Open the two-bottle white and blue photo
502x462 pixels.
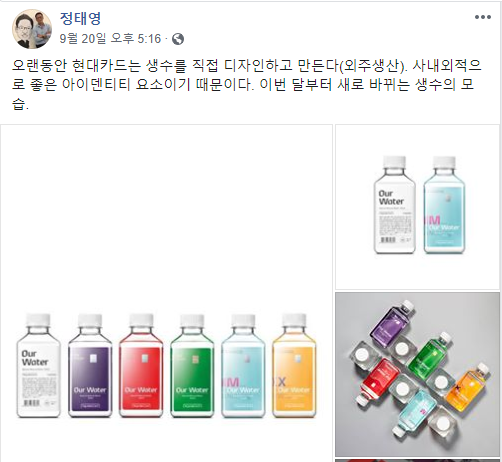417,207
